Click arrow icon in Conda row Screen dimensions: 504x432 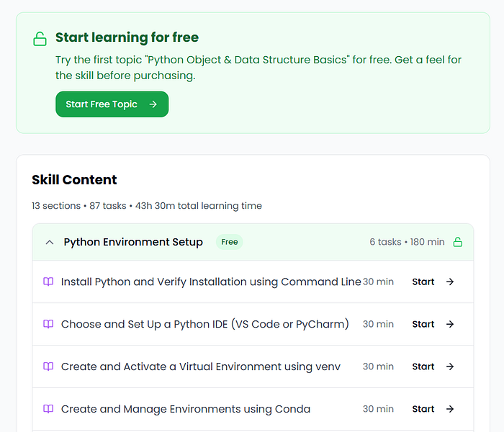point(450,409)
